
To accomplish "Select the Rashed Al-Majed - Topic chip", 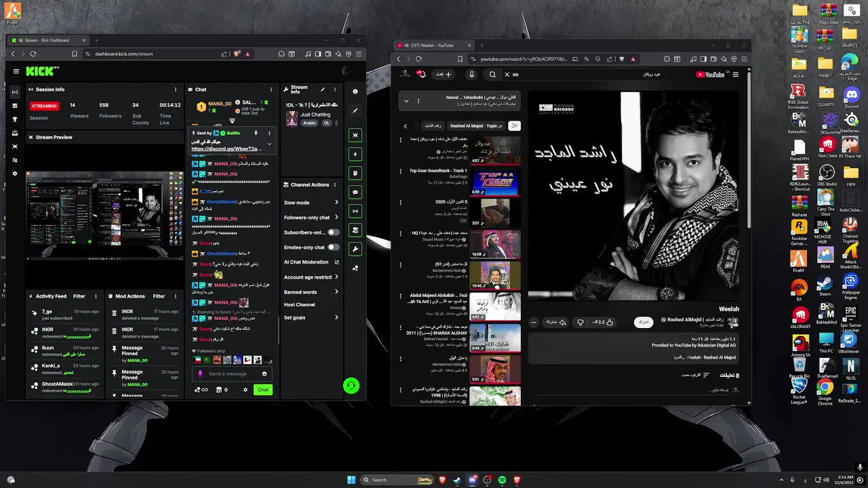I will (476, 125).
